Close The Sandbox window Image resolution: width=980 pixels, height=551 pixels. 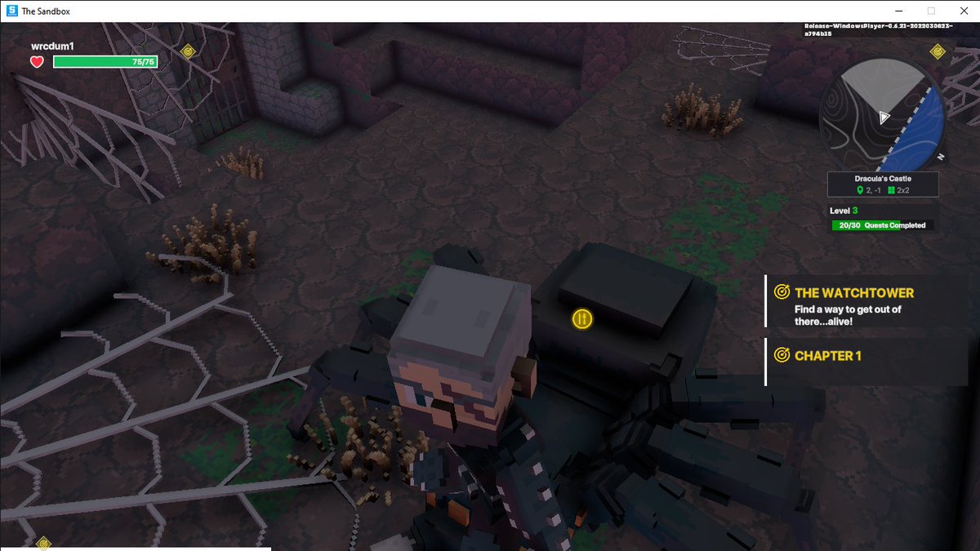[964, 11]
